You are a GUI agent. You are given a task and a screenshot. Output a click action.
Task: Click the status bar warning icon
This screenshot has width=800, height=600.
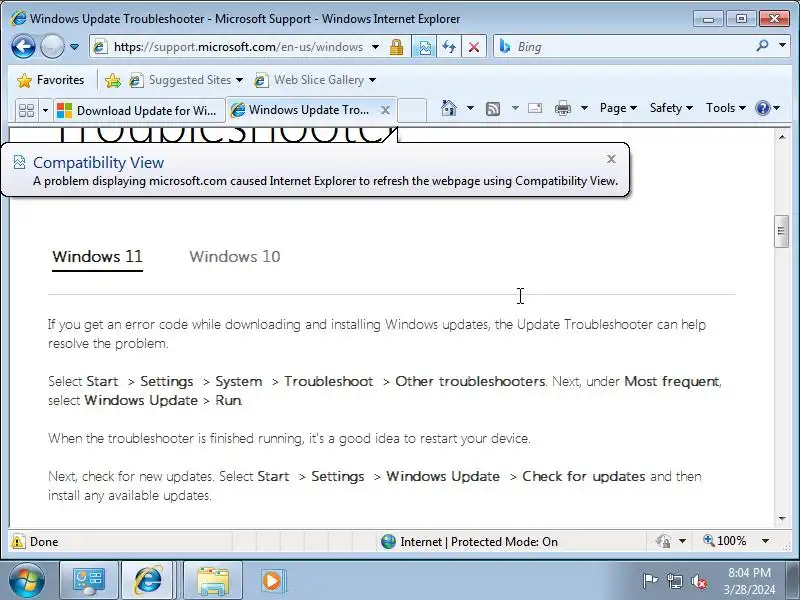pyautogui.click(x=18, y=541)
